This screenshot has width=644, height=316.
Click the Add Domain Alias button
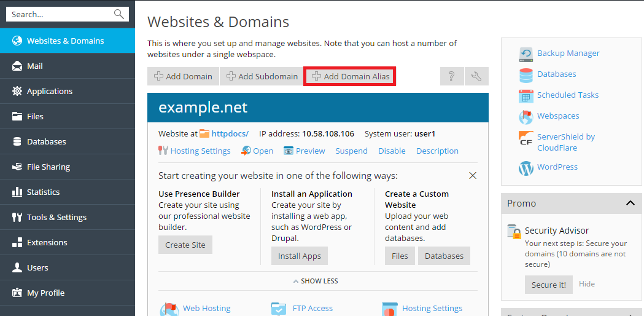[350, 77]
